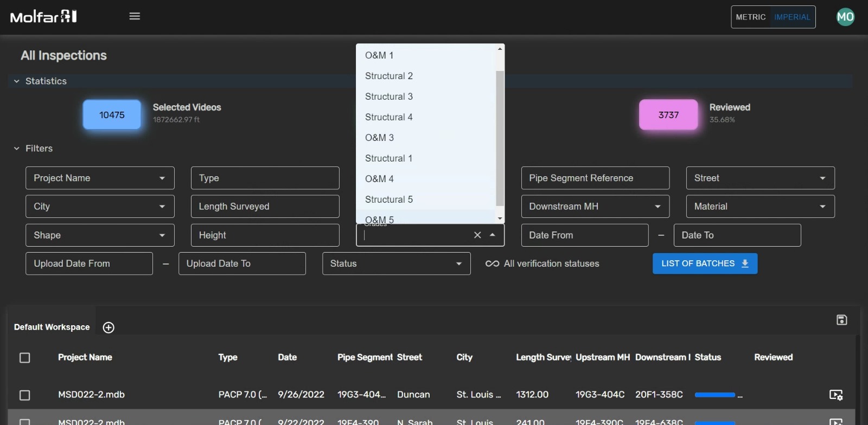Viewport: 868px width, 425px height.
Task: Switch units to Metric
Action: point(751,17)
